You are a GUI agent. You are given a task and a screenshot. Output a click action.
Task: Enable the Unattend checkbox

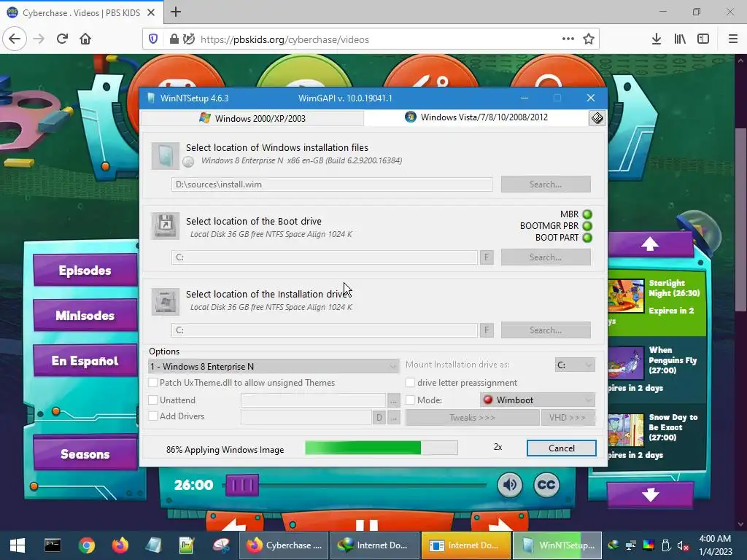(153, 400)
